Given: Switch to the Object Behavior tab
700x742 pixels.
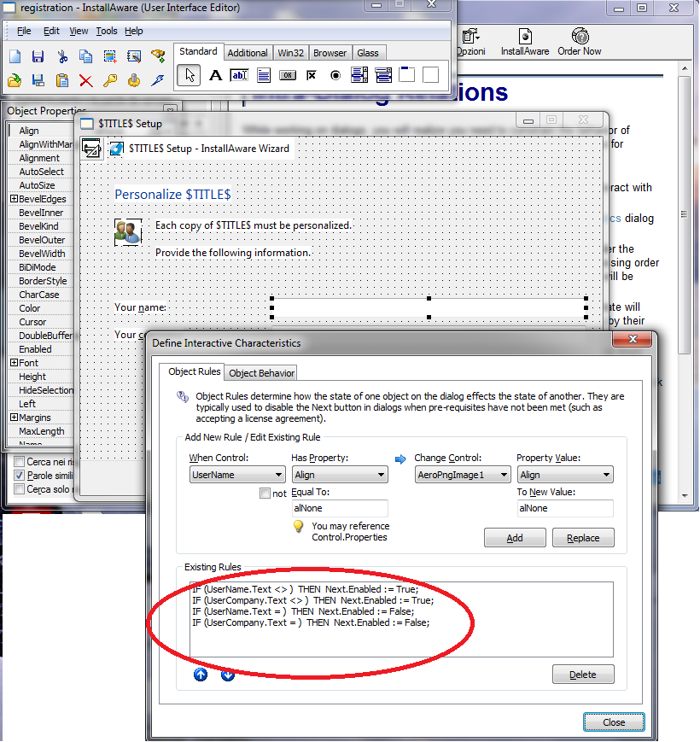Looking at the screenshot, I should coord(261,373).
